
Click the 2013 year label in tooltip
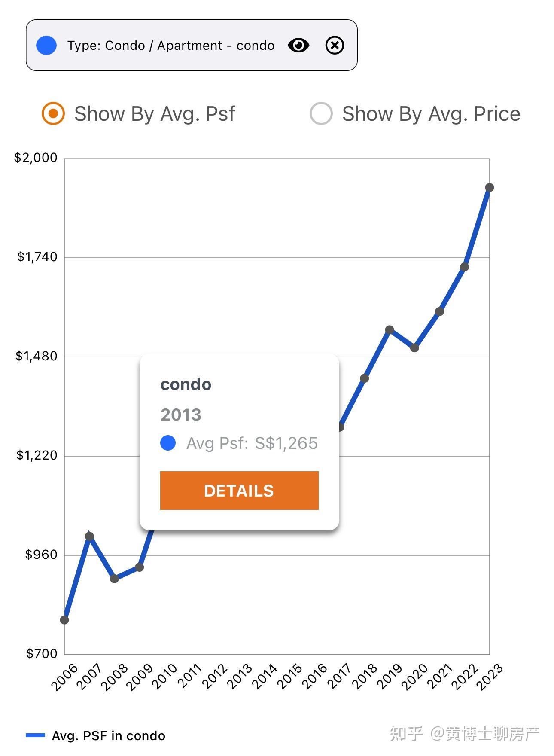tap(181, 415)
